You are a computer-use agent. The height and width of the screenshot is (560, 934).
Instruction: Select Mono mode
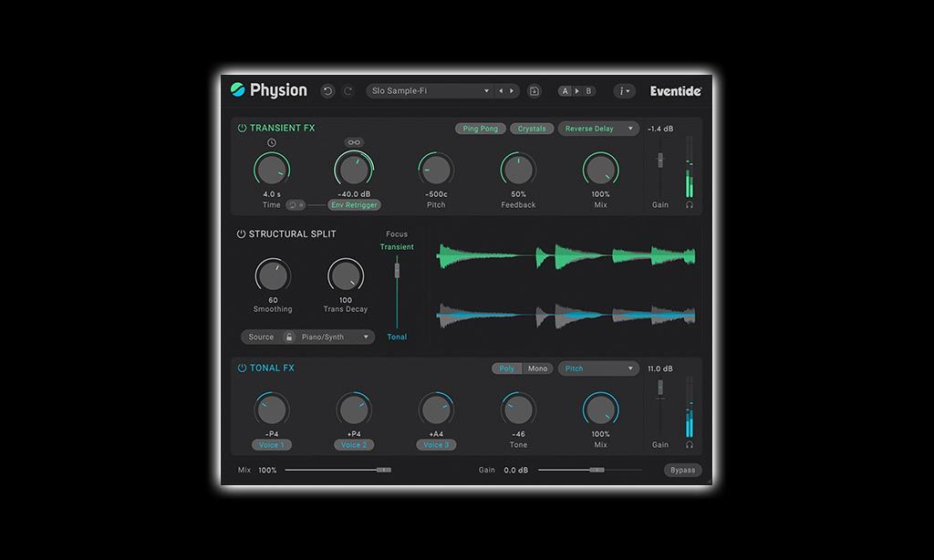tap(537, 368)
